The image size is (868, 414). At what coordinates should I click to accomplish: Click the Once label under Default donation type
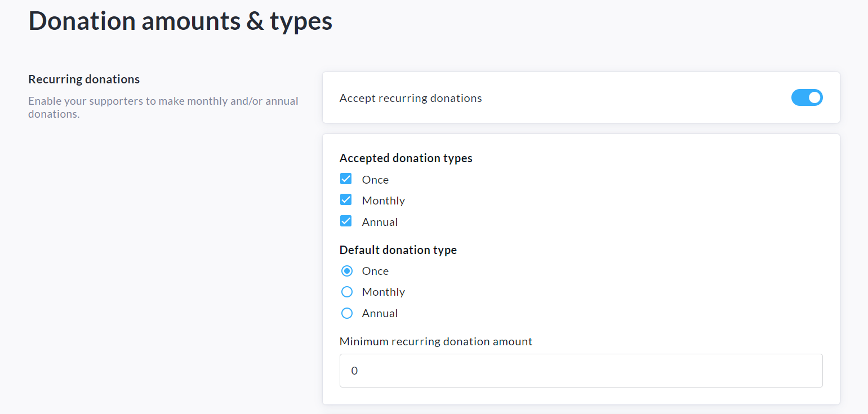click(375, 271)
